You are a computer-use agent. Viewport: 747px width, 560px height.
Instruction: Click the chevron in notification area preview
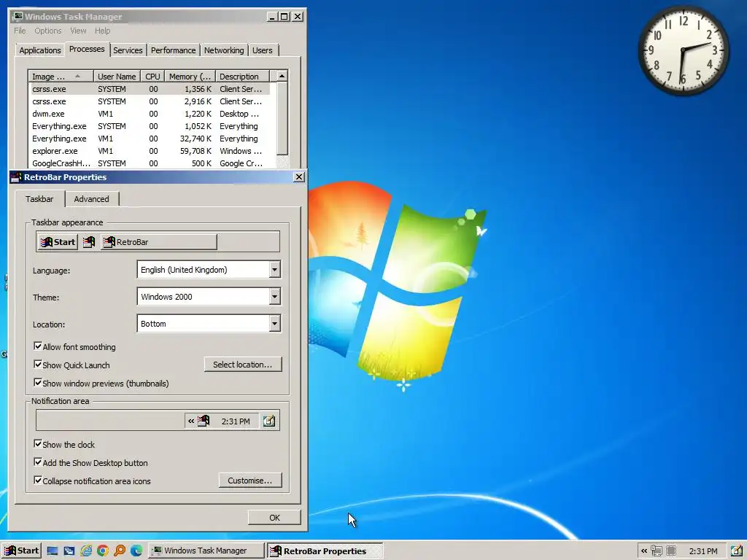(x=191, y=421)
